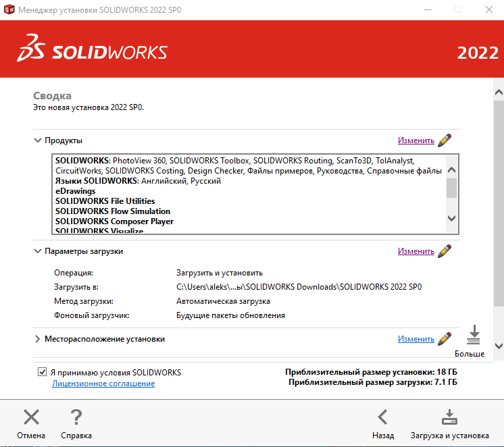Open Справка with the question mark icon
This screenshot has height=447, width=504.
point(76,417)
